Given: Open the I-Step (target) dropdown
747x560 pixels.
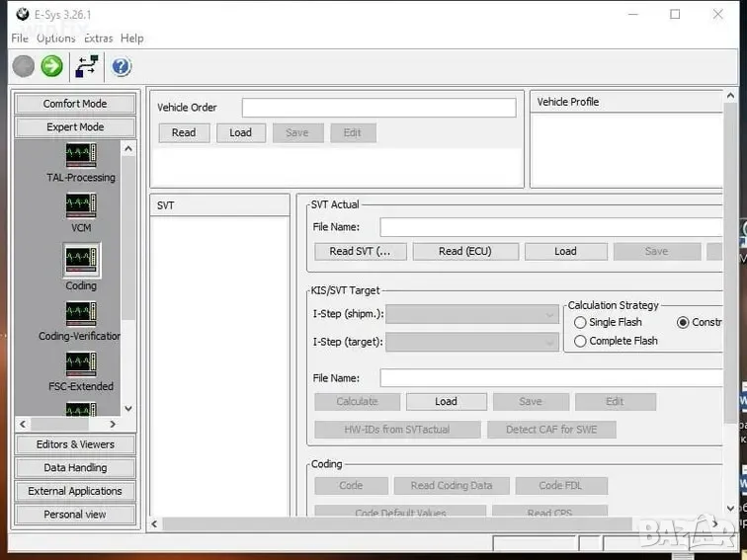Looking at the screenshot, I should [472, 342].
